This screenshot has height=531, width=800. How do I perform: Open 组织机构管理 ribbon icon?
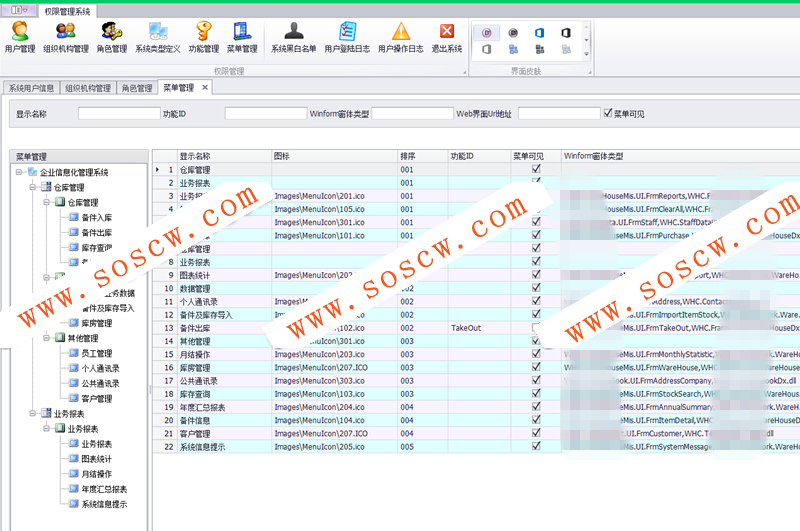tap(66, 37)
